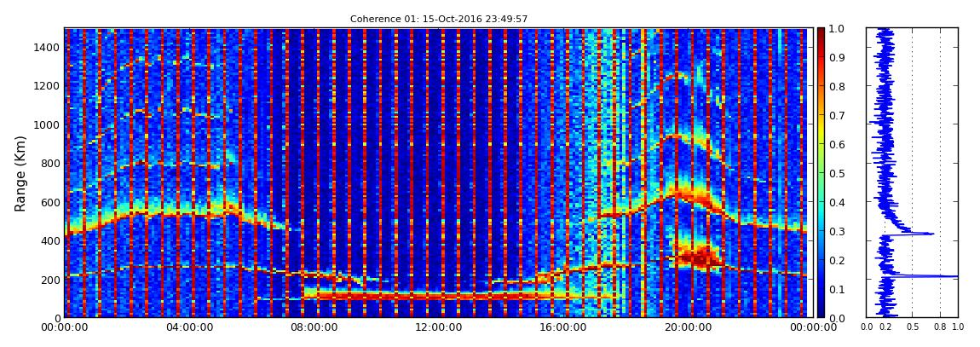Click the 0.3 colorbar tick label
Screen dimensions: 980x347
(838, 231)
